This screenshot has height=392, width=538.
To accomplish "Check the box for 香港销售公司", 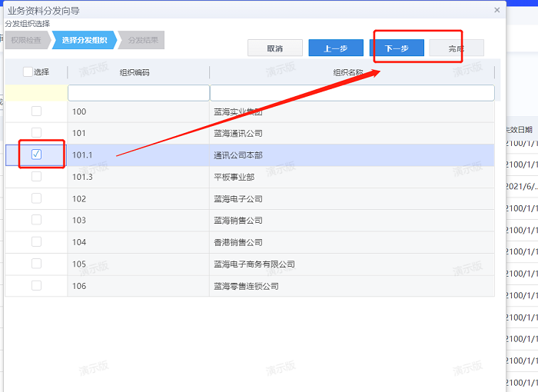I will (x=36, y=242).
